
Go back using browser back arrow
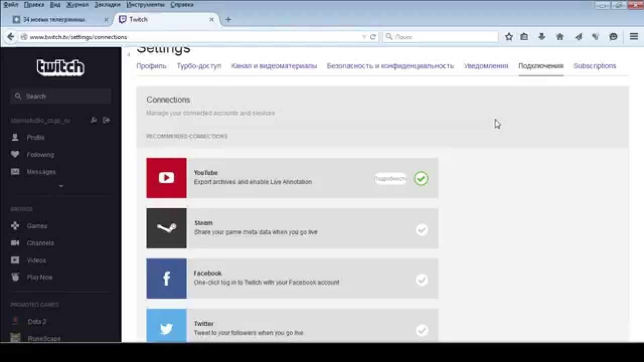10,37
